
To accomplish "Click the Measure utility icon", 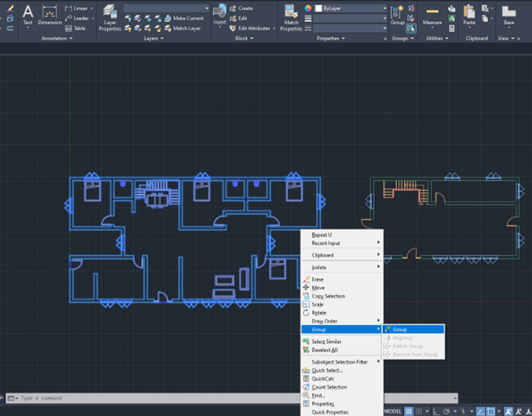I will tap(432, 16).
